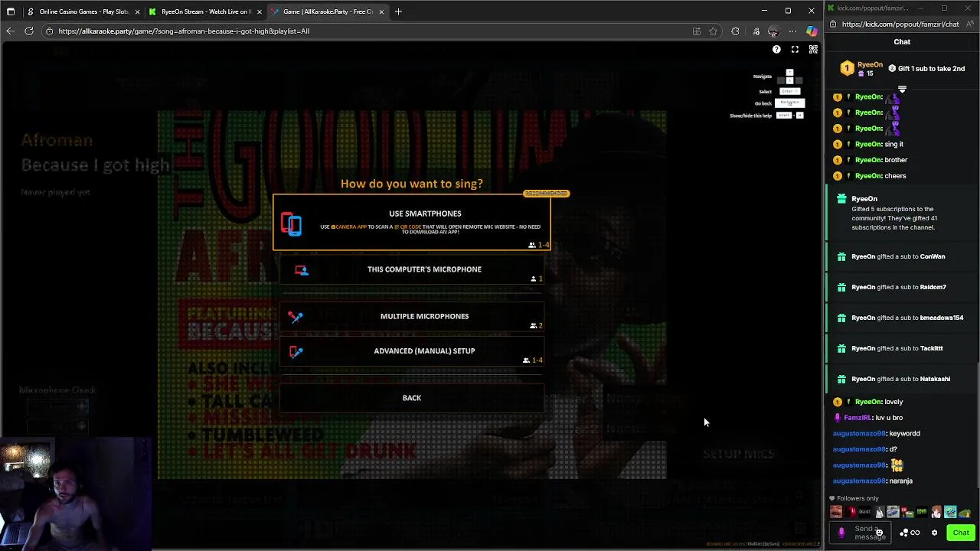Insert the anime girl emote
Viewport: 980px width, 551px height.
click(936, 512)
